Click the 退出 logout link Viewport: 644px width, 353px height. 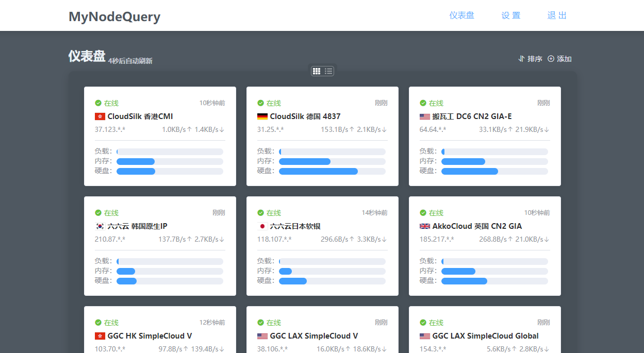(557, 15)
